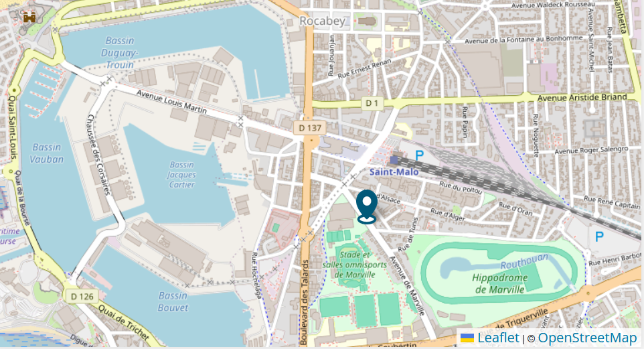Viewport: 644px width, 349px height.
Task: Open the Leaflet attribution link
Action: point(499,338)
